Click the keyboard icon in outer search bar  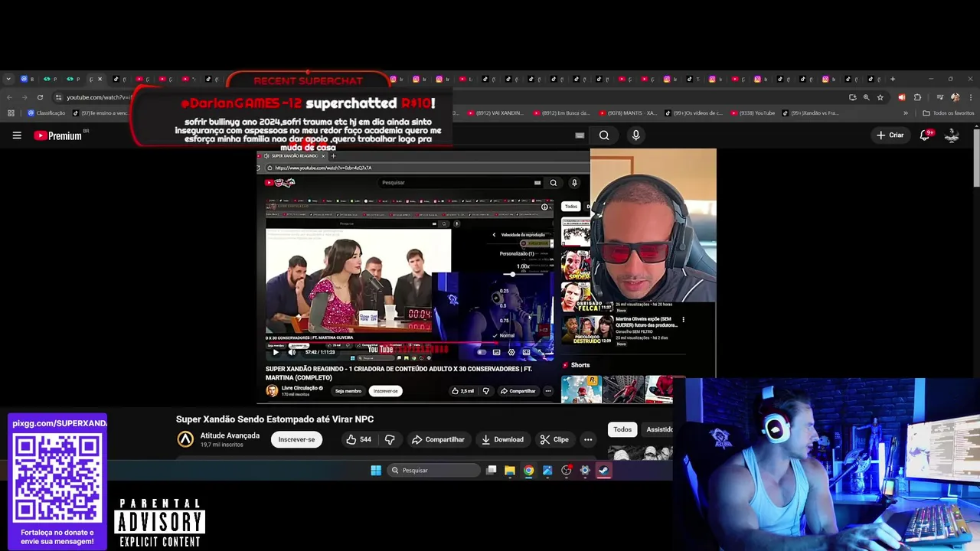tap(580, 135)
